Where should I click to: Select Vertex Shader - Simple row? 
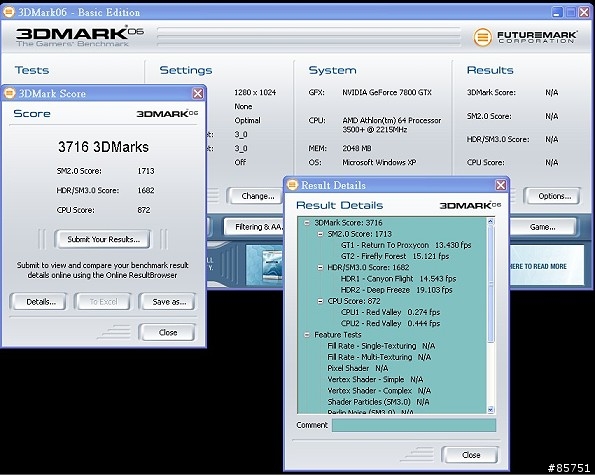tap(375, 380)
